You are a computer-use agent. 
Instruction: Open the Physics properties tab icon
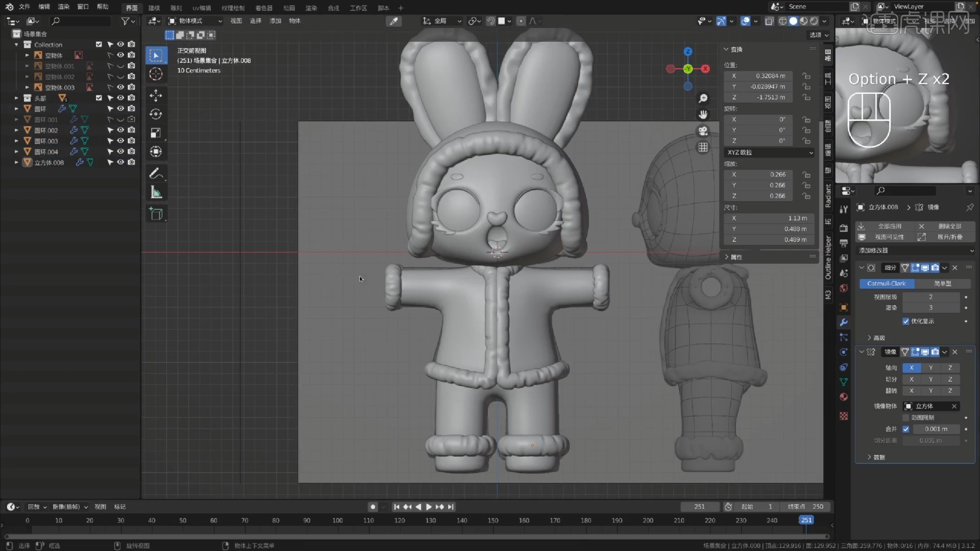844,352
